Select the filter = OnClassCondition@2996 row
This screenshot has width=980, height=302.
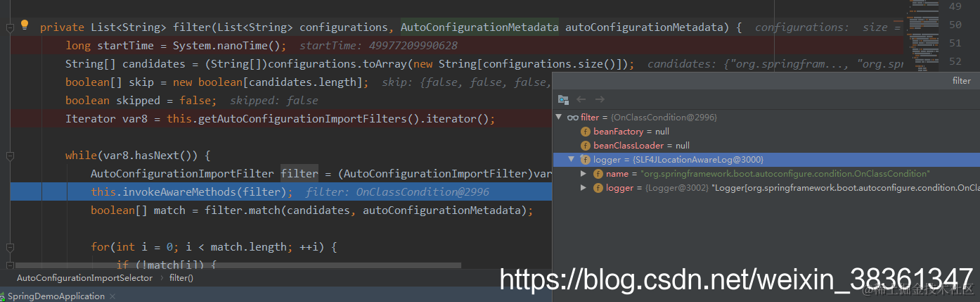click(x=766, y=118)
